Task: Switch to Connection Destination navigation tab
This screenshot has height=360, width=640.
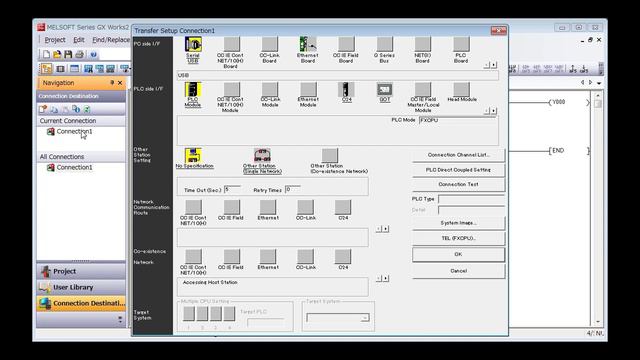Action: pyautogui.click(x=81, y=303)
